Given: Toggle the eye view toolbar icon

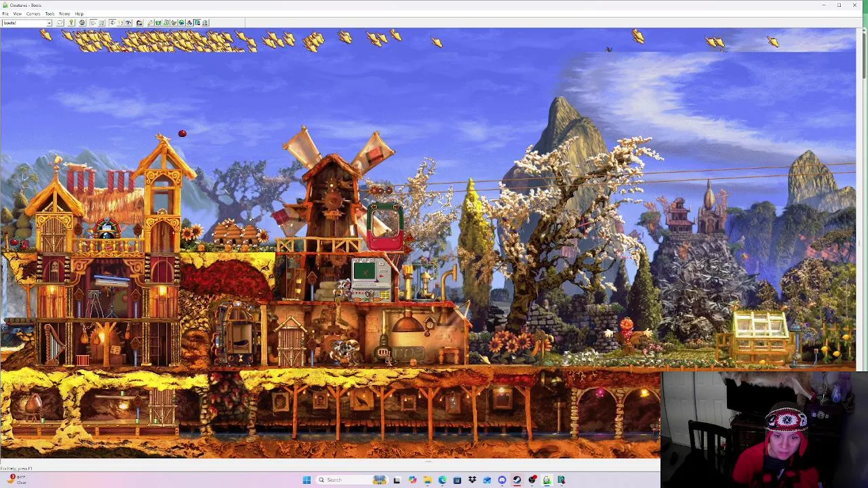Looking at the screenshot, I should [x=128, y=23].
